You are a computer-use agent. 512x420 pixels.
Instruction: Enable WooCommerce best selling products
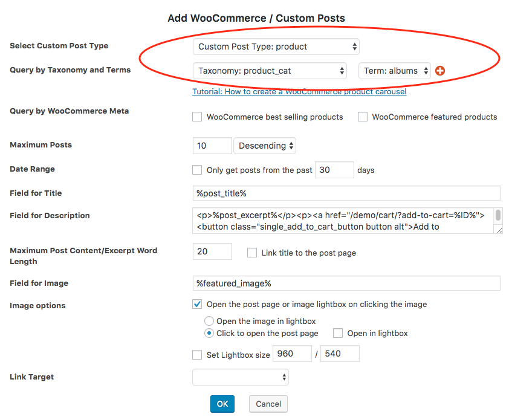(x=197, y=117)
